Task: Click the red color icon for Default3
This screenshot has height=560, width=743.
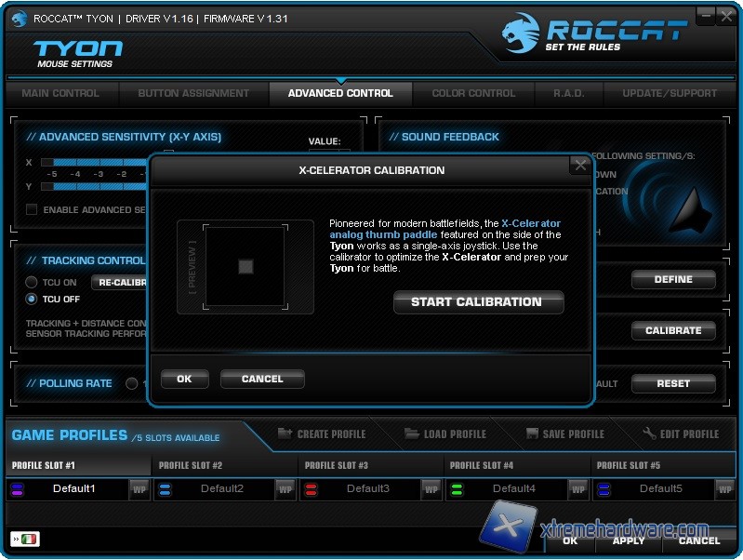Action: tap(310, 489)
